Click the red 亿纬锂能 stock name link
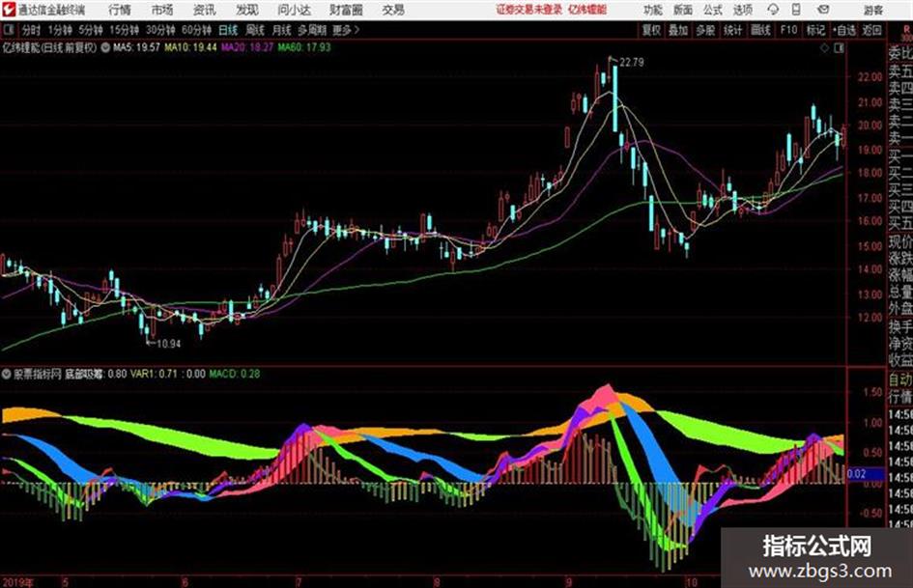 (x=587, y=10)
